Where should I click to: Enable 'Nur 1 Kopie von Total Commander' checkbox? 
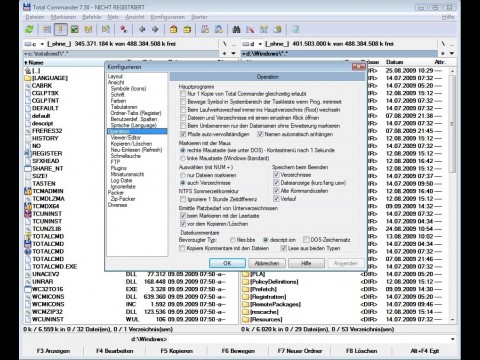tap(183, 94)
